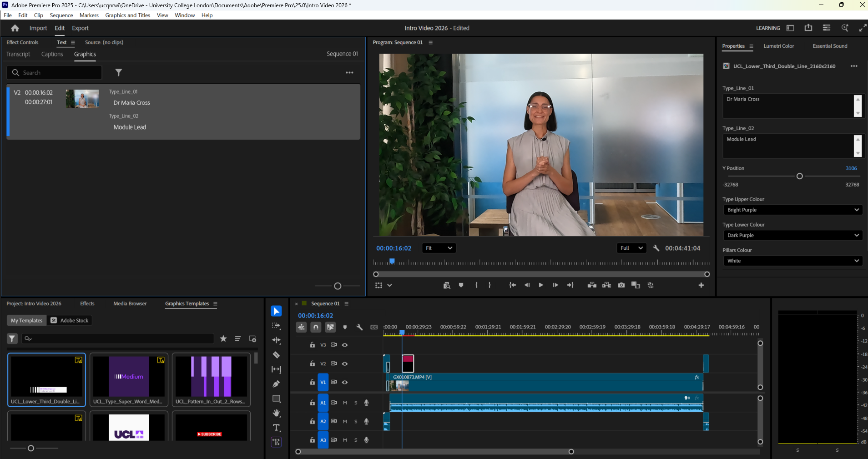Click Mark In bracket button
The width and height of the screenshot is (868, 459).
tap(476, 285)
